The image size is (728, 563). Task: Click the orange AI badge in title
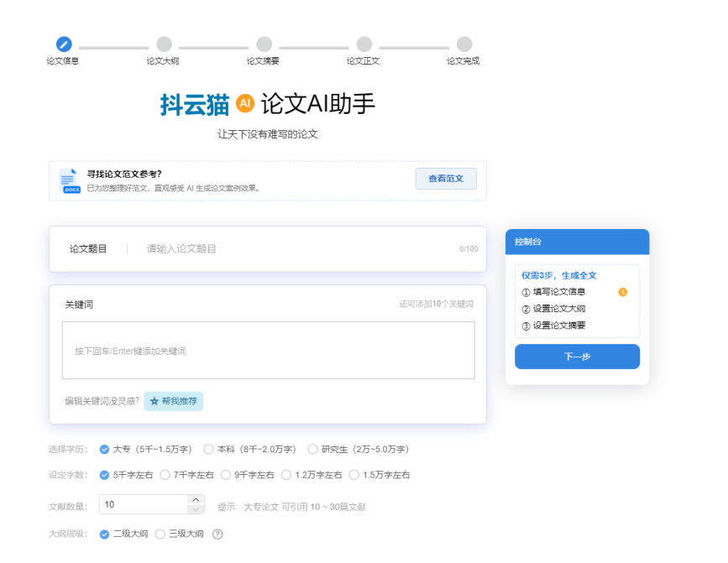pos(245,103)
